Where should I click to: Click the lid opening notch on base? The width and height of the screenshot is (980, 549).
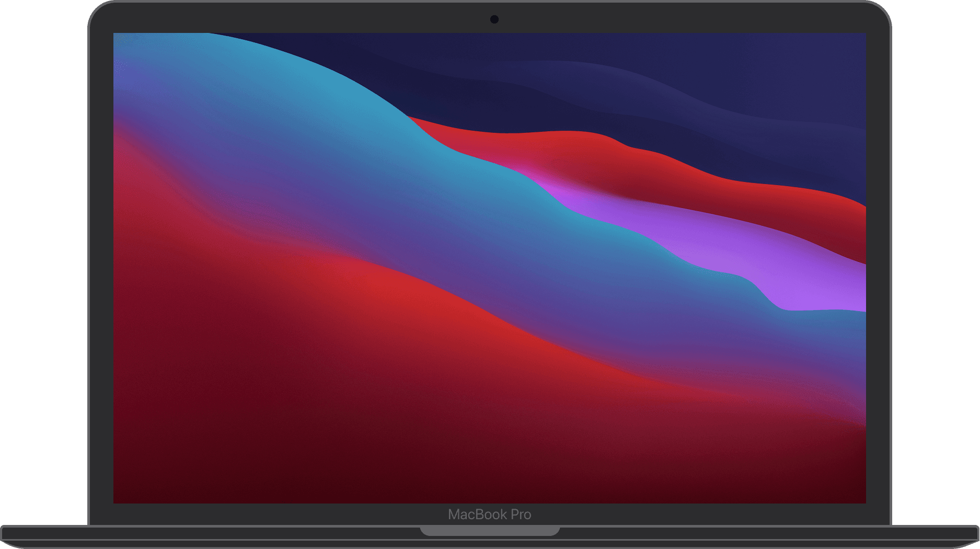(490, 532)
